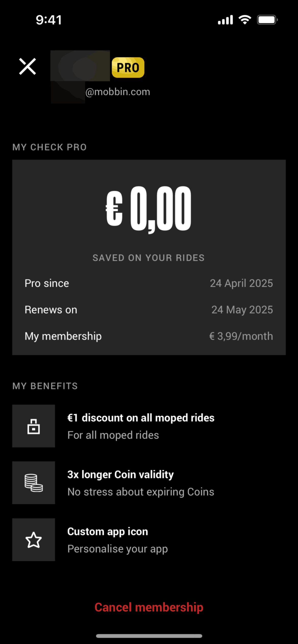This screenshot has height=644, width=298.
Task: Tap the Wi-Fi status icon
Action: pos(245,20)
